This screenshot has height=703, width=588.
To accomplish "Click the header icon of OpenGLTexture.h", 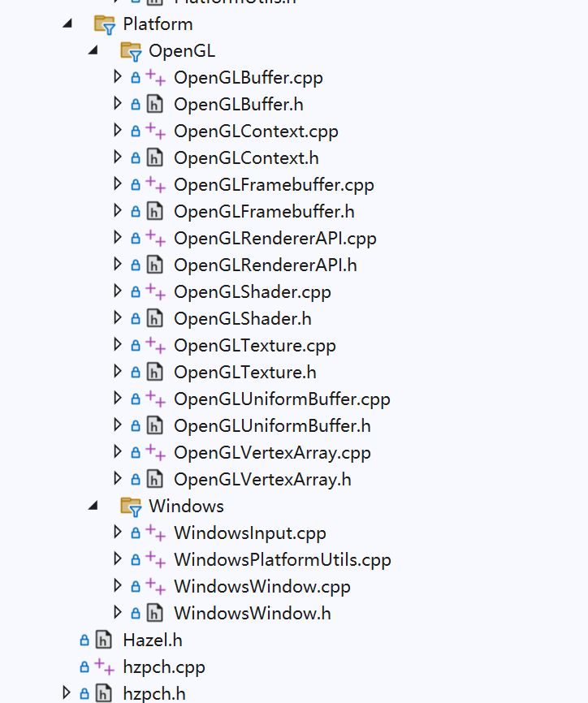I will click(x=155, y=372).
